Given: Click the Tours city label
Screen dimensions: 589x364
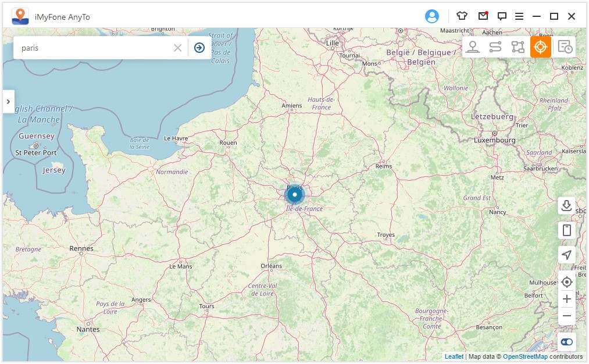Looking at the screenshot, I should click(x=206, y=306).
